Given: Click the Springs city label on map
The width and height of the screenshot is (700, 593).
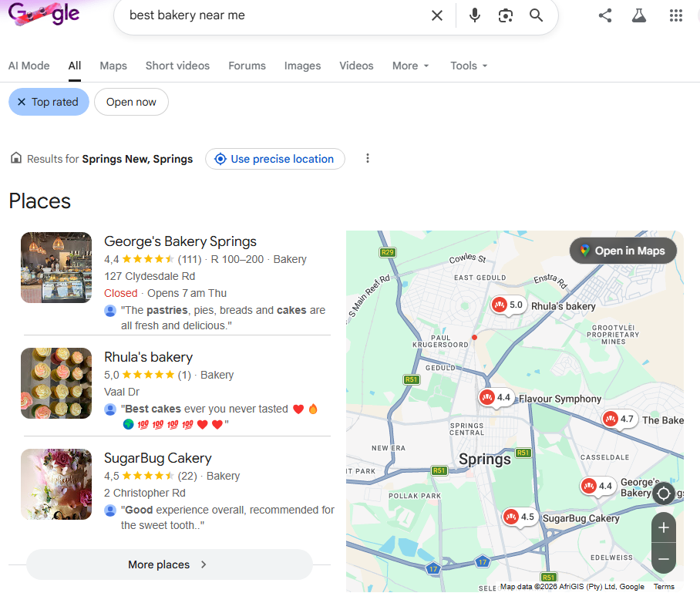Looking at the screenshot, I should click(484, 460).
